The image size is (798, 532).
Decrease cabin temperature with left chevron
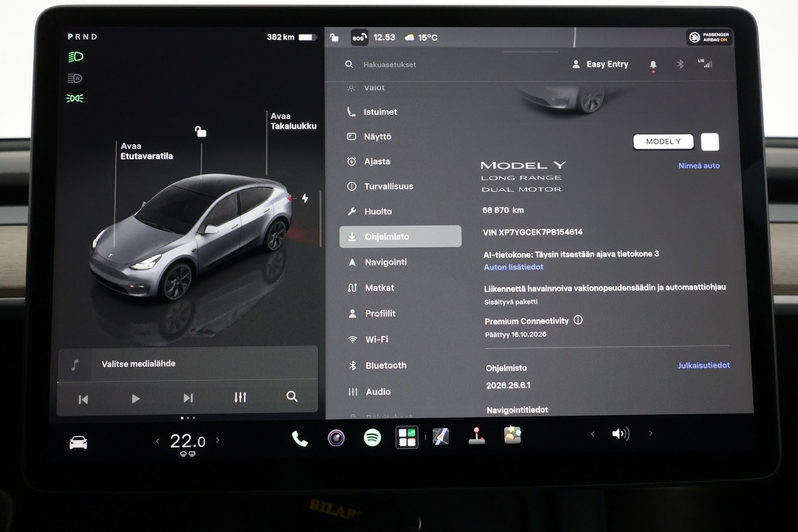[x=157, y=440]
